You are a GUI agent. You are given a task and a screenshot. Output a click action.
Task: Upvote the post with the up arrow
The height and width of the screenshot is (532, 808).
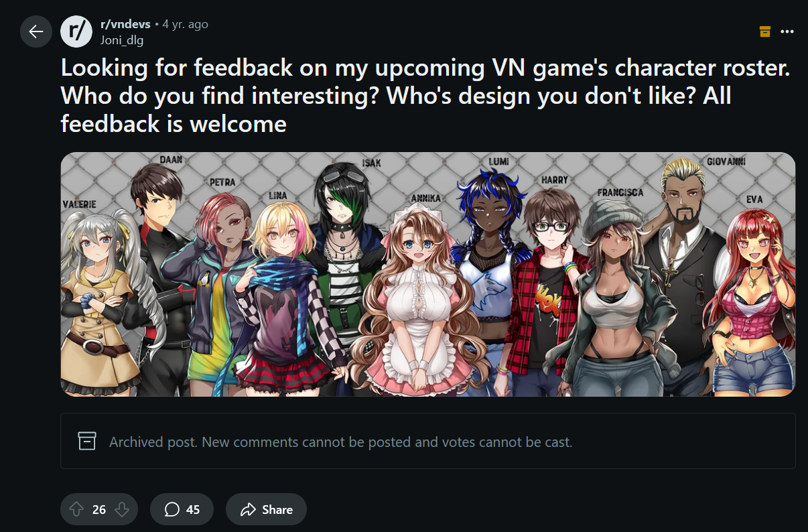point(76,510)
